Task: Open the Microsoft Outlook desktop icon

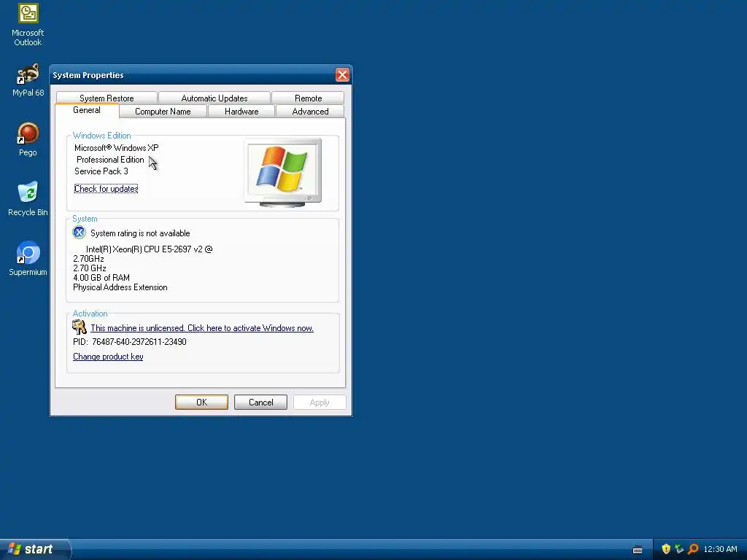Action: 28,24
